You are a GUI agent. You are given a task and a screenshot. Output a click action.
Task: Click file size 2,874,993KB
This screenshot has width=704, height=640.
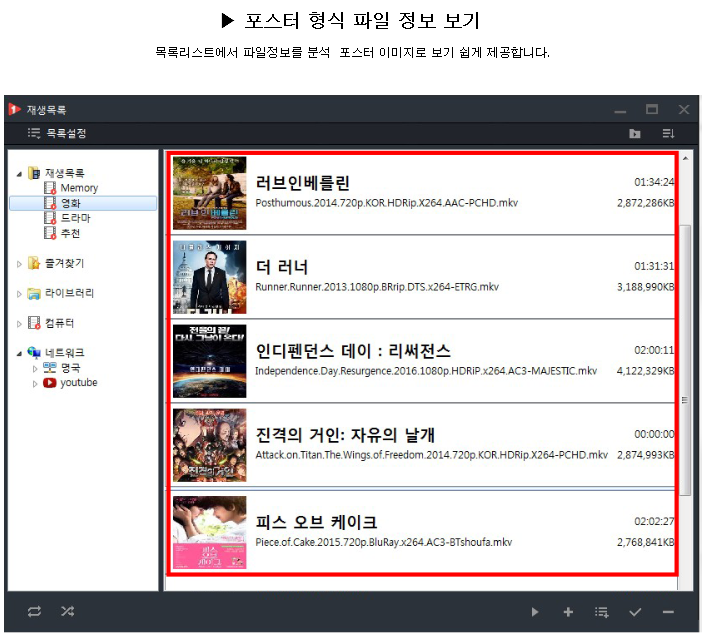pos(646,455)
